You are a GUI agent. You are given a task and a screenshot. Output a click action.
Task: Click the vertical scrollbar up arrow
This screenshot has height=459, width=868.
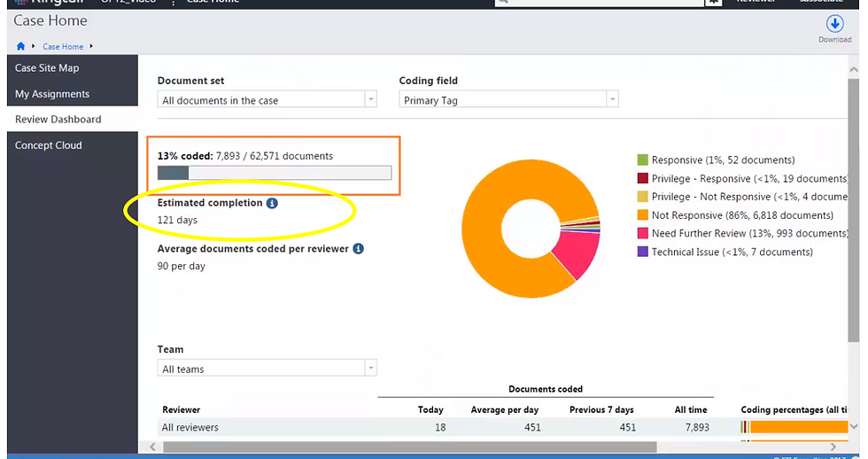(x=853, y=70)
